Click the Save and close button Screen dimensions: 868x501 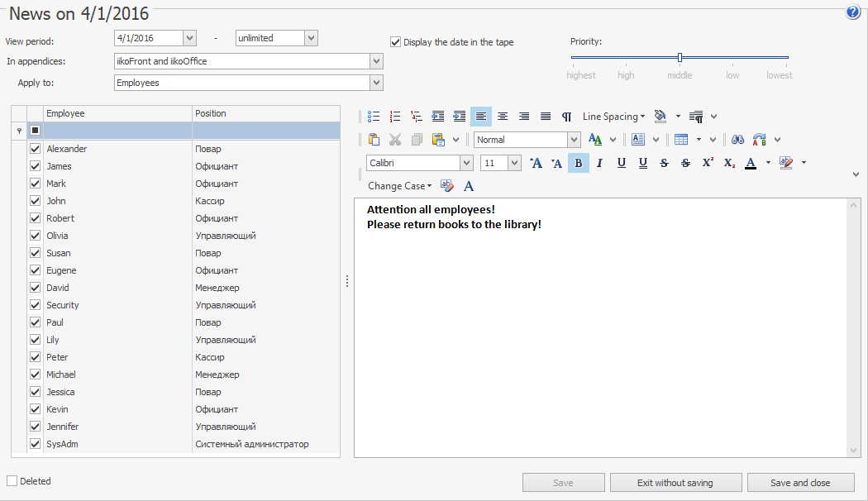tap(800, 483)
